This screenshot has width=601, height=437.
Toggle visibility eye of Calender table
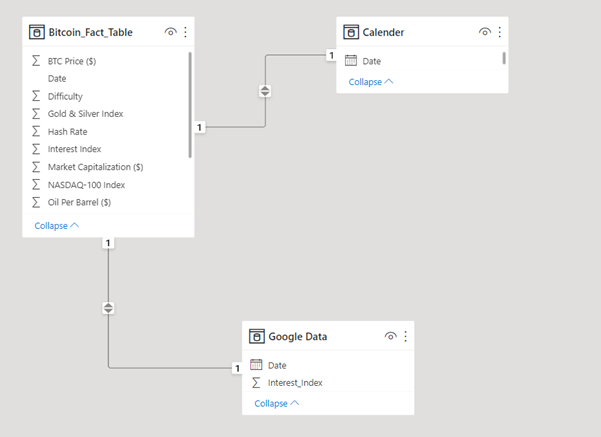(485, 32)
